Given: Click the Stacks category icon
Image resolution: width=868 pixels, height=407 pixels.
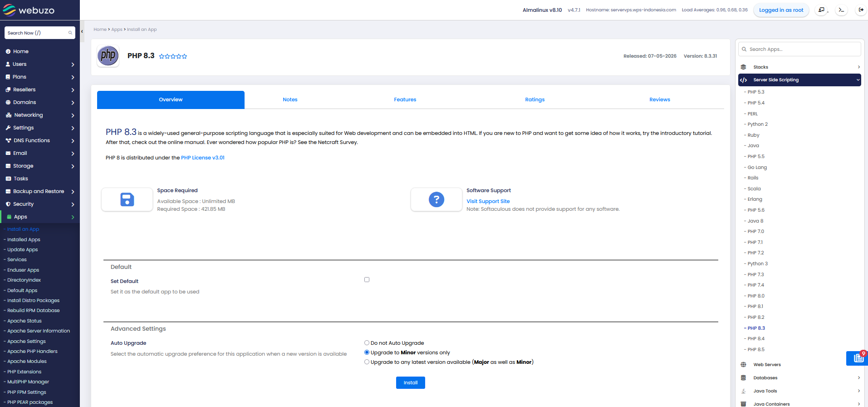Looking at the screenshot, I should 743,67.
